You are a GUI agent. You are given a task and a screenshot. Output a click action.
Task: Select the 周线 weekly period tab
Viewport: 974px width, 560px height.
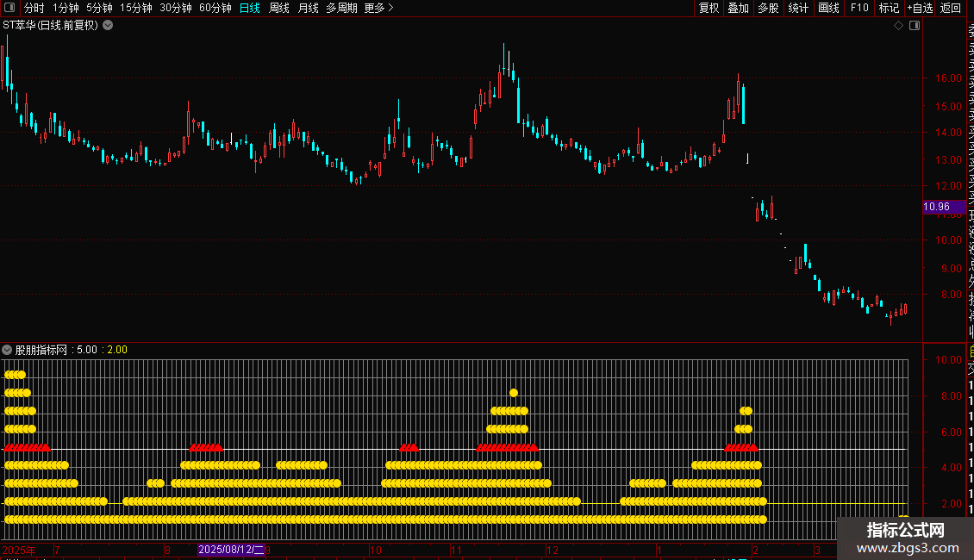pos(279,9)
